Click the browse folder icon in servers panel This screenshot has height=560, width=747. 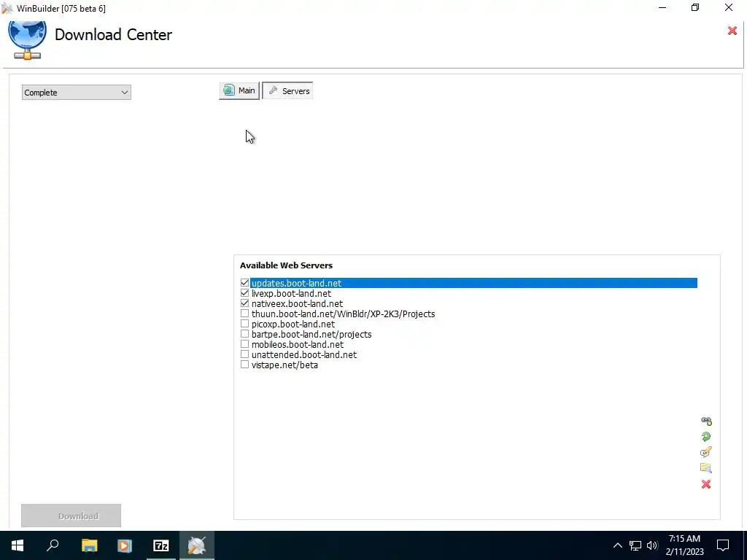[x=706, y=467]
